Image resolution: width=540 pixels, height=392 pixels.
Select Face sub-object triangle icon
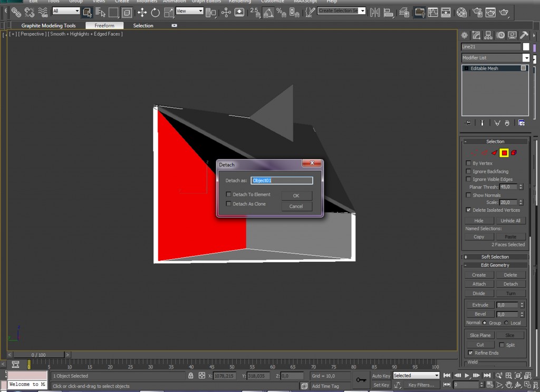pyautogui.click(x=495, y=153)
